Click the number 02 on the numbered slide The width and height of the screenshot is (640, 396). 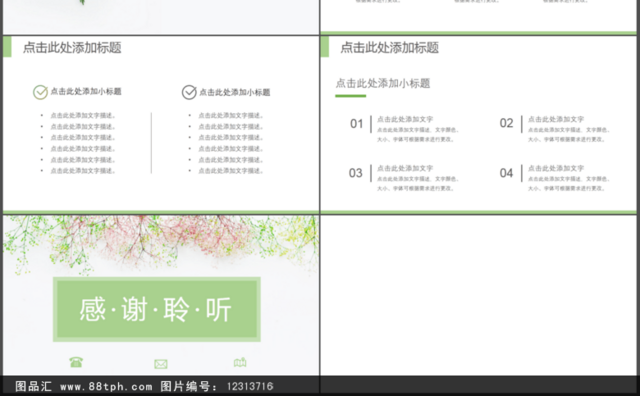tap(506, 123)
